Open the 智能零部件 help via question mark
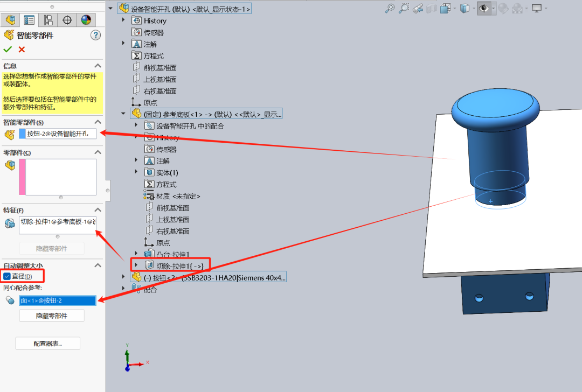The height and width of the screenshot is (392, 582). [95, 34]
